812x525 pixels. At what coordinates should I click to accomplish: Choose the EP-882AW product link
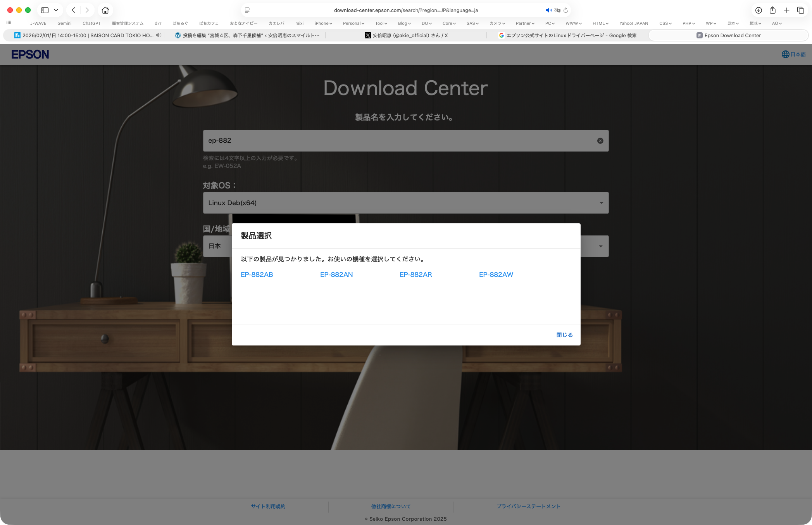pos(496,275)
